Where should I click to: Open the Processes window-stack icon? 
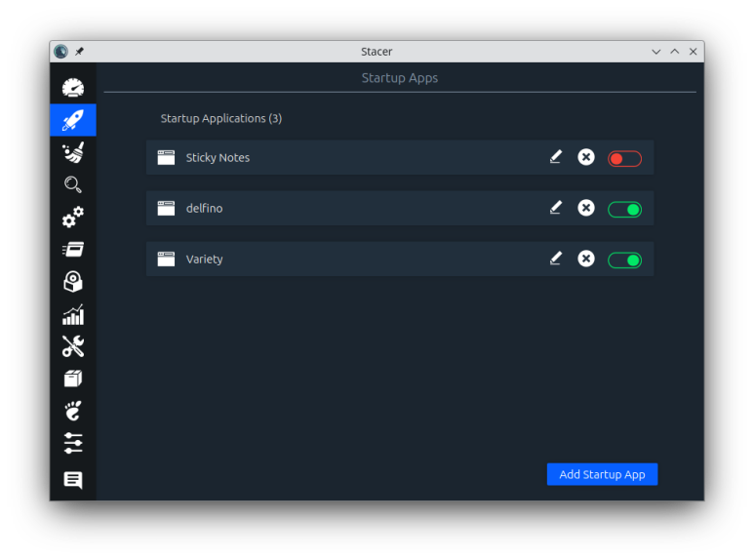[73, 249]
